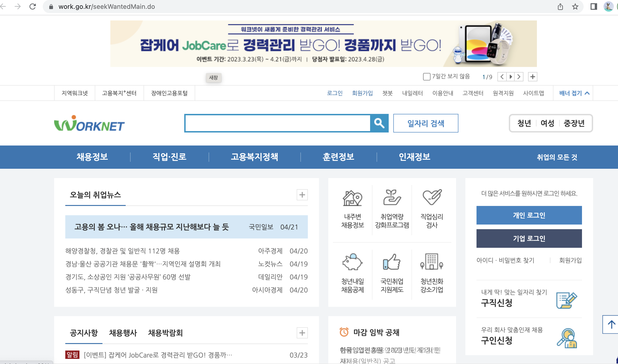Collapse banner with 배너 접기
This screenshot has height=364, width=618.
click(x=574, y=93)
